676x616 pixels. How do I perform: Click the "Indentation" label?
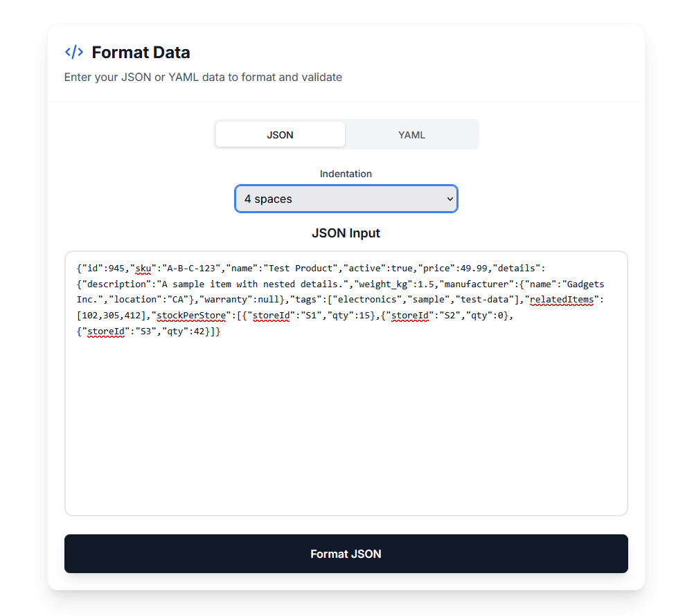346,174
